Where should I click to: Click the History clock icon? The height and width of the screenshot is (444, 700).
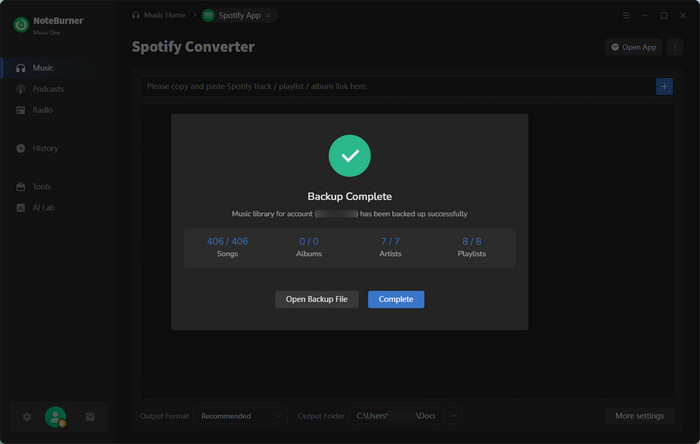coord(21,148)
